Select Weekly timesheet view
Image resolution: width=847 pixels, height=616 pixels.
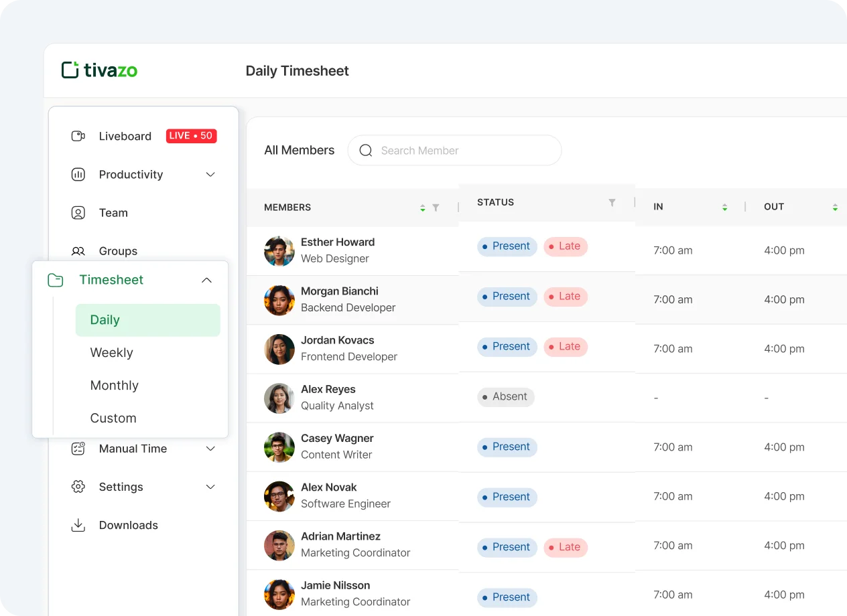[112, 353]
